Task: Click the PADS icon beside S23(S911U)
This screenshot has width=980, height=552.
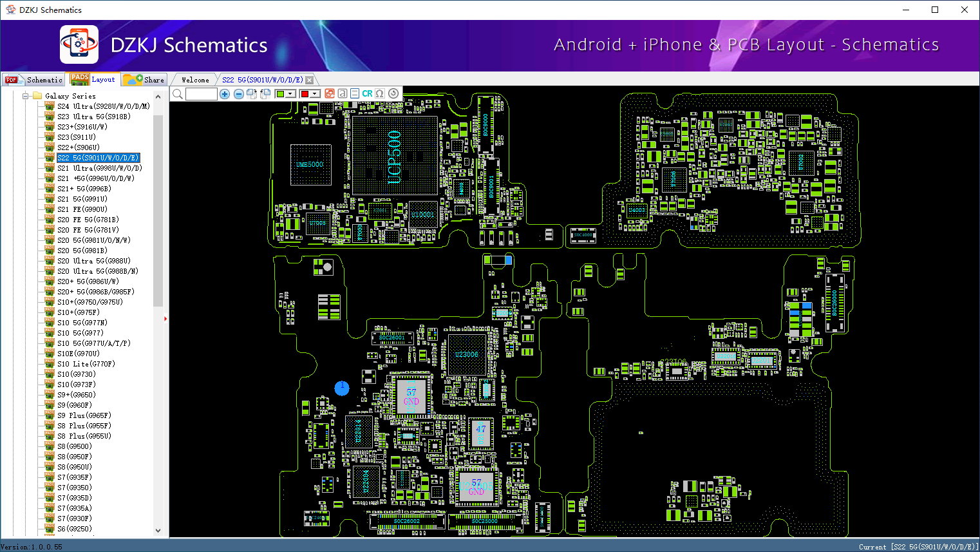Action: click(50, 137)
